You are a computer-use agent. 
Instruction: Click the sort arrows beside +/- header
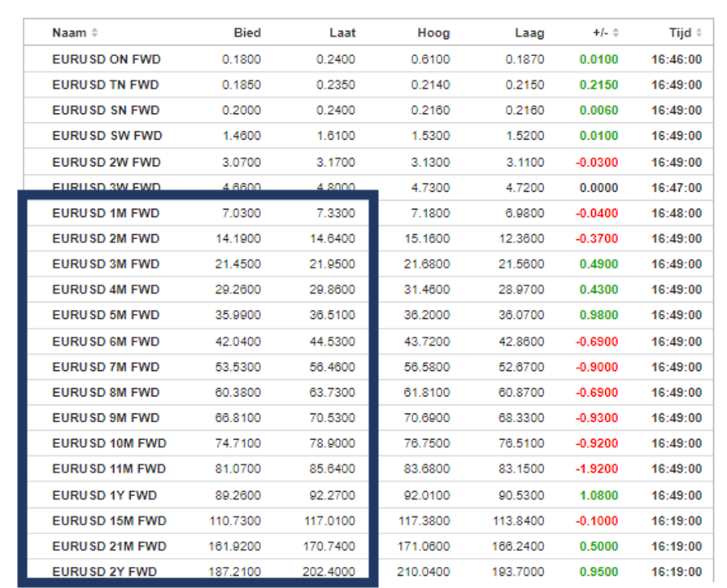tap(616, 33)
